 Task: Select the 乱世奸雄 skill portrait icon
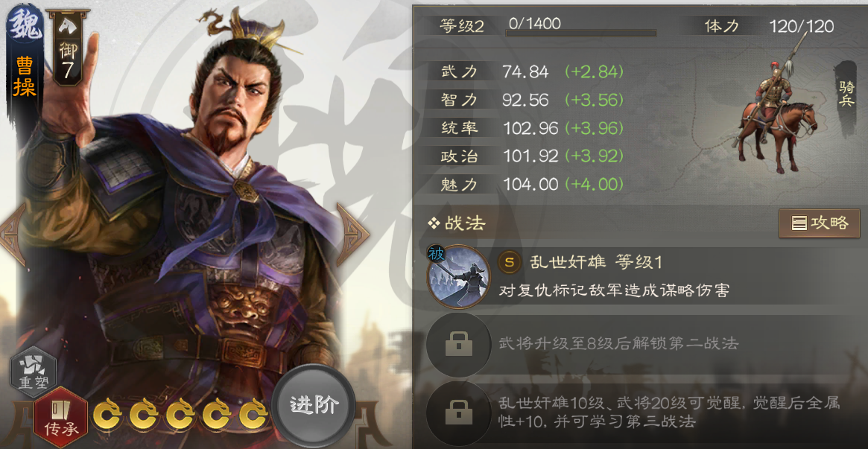tap(458, 276)
